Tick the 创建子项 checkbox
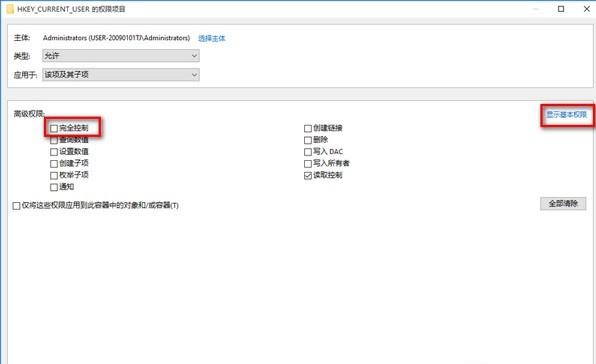The width and height of the screenshot is (596, 364). pyautogui.click(x=54, y=164)
